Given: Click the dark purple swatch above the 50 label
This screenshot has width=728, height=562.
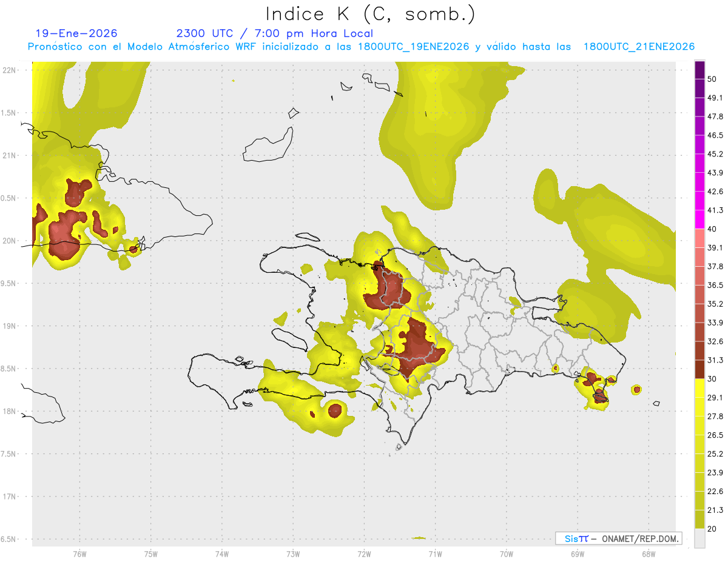Looking at the screenshot, I should (x=699, y=70).
